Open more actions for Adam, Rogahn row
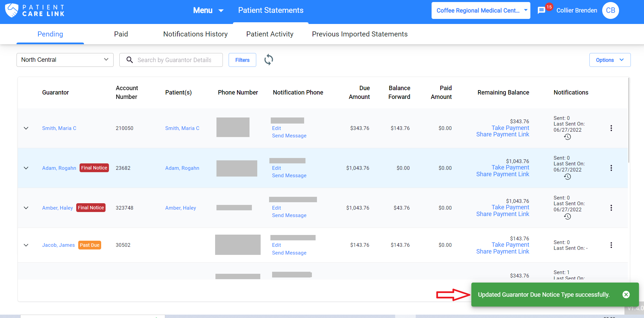 (x=611, y=168)
